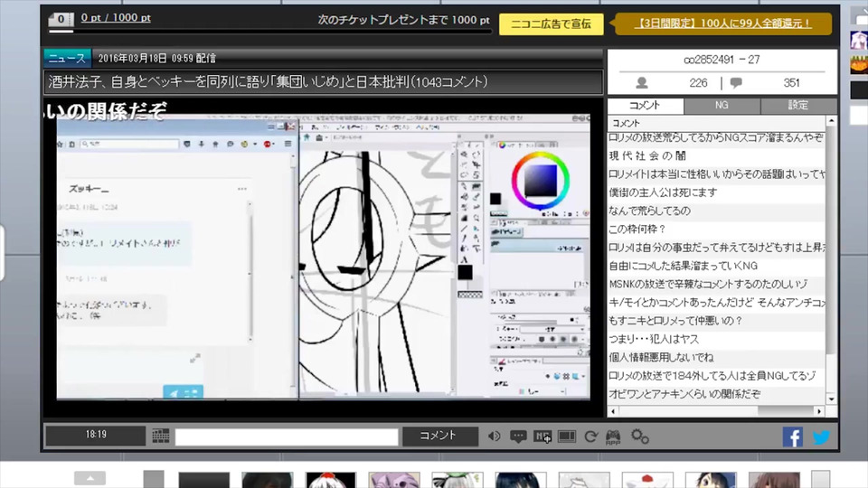
Task: Click the HQ quality toggle icon
Action: click(x=542, y=436)
